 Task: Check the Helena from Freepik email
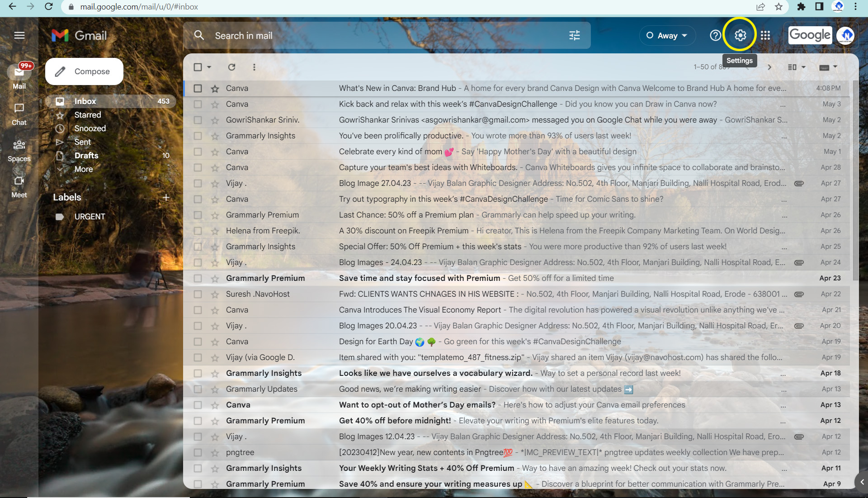click(198, 231)
